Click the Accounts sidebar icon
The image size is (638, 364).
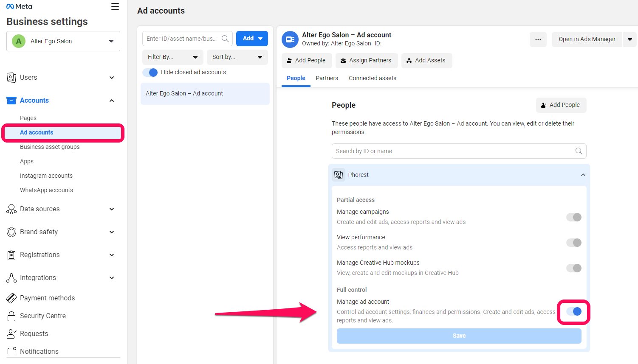[11, 101]
